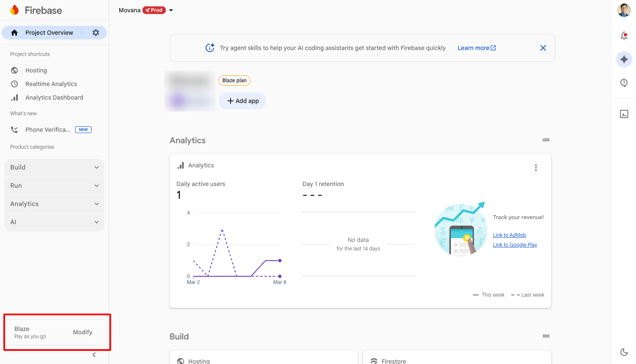Click the globe icon beside sidebar Hosting

pyautogui.click(x=14, y=70)
